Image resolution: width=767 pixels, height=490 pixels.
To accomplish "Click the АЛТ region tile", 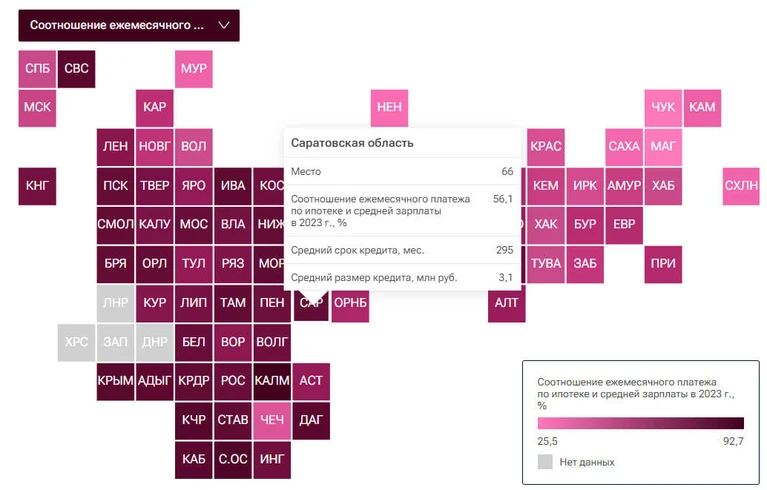I will (507, 304).
